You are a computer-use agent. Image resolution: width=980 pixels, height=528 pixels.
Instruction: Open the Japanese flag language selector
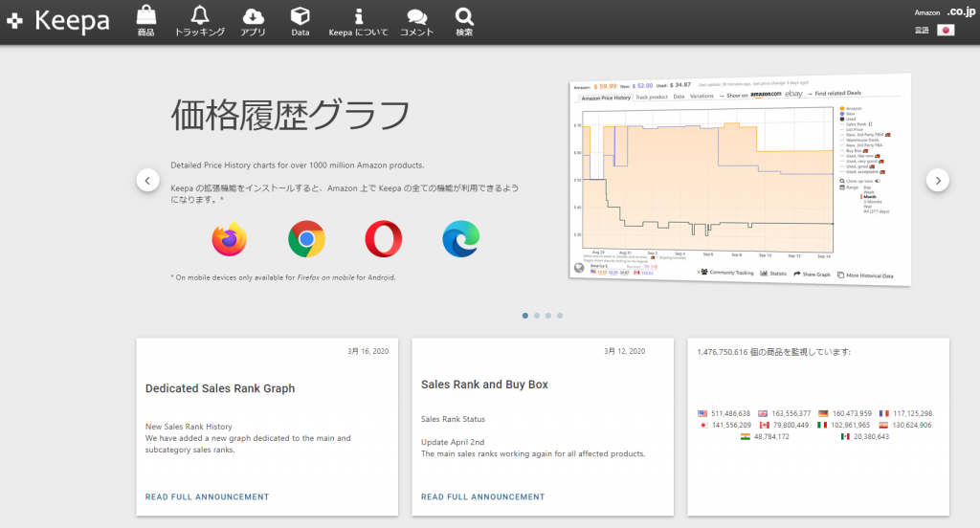(x=946, y=31)
